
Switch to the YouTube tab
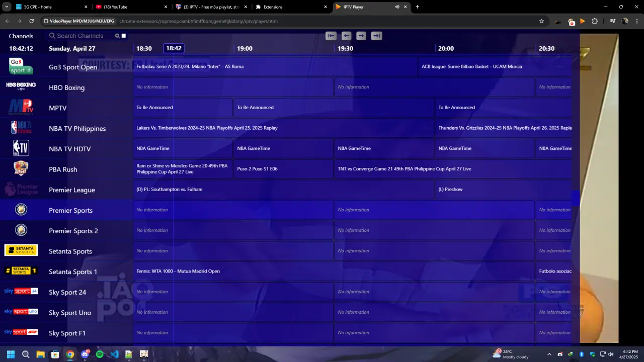click(x=132, y=7)
